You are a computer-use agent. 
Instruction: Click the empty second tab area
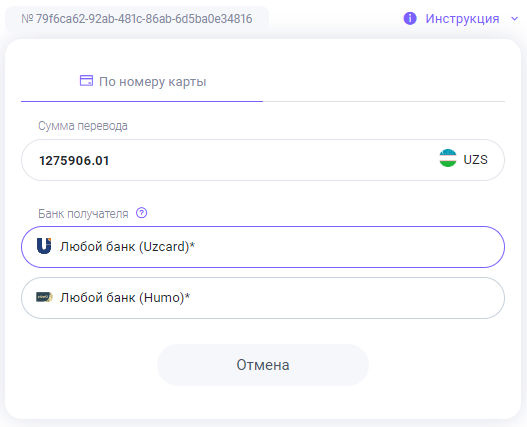click(x=384, y=81)
